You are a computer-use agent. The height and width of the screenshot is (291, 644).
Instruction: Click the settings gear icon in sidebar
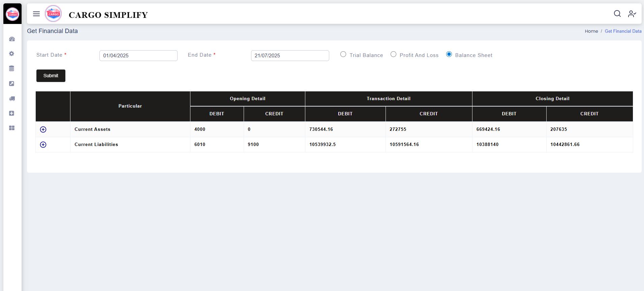[12, 54]
